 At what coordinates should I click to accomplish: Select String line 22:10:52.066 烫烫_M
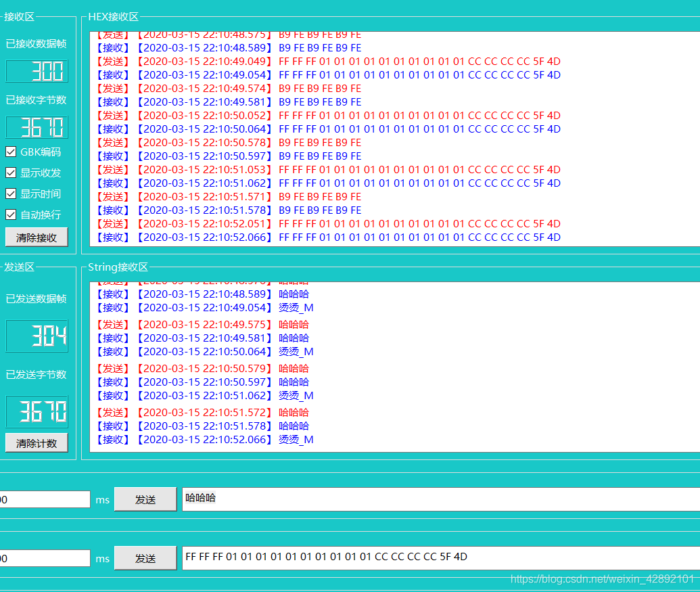pos(206,439)
